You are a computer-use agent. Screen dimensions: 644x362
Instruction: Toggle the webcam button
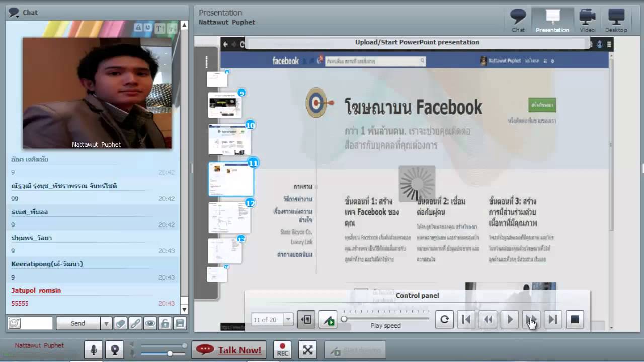coord(115,350)
